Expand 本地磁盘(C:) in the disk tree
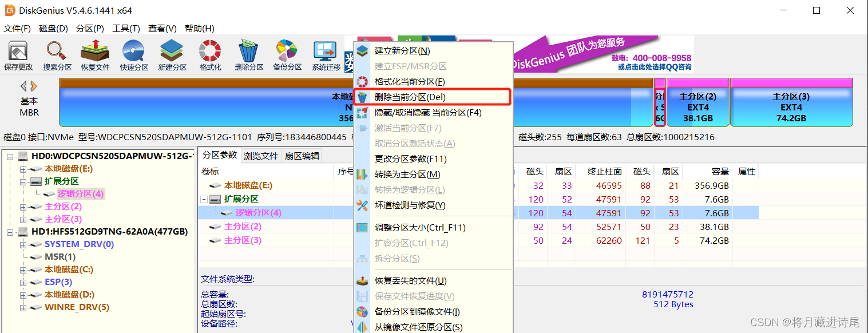 coord(23,269)
